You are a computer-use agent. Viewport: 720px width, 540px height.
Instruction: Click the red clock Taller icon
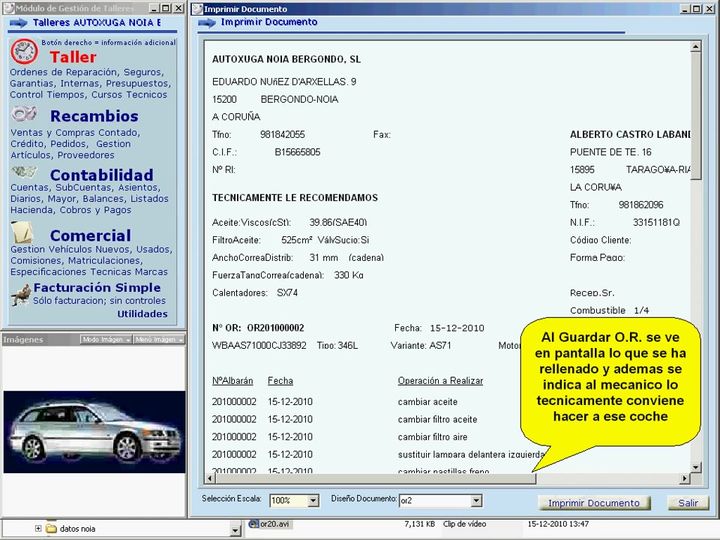pos(24,51)
